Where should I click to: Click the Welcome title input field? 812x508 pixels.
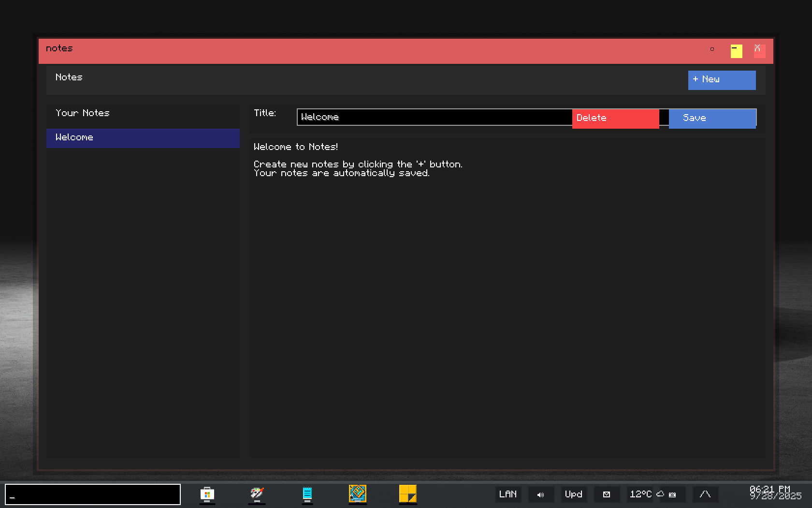point(434,117)
